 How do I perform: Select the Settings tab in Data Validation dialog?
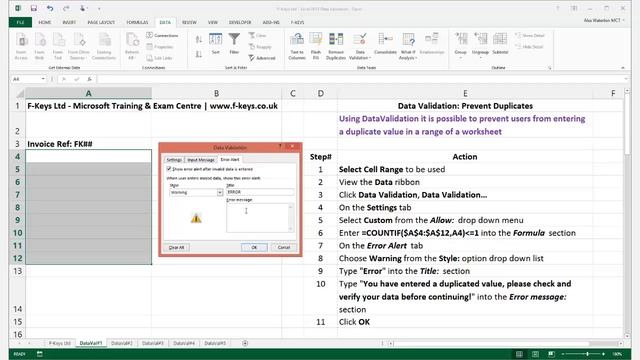174,160
